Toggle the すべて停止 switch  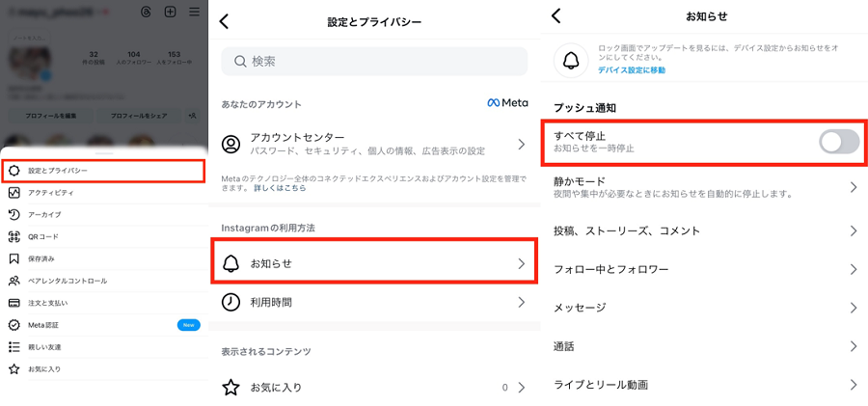(838, 142)
